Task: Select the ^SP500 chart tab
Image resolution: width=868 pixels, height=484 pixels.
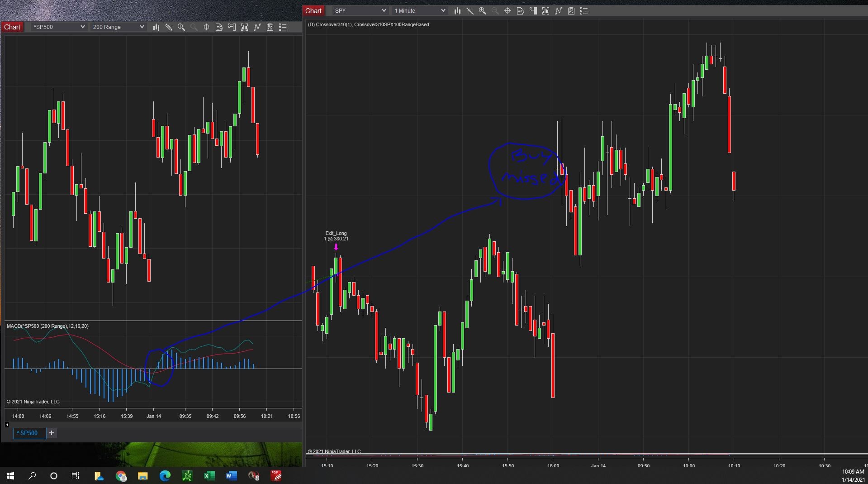Action: [x=28, y=433]
